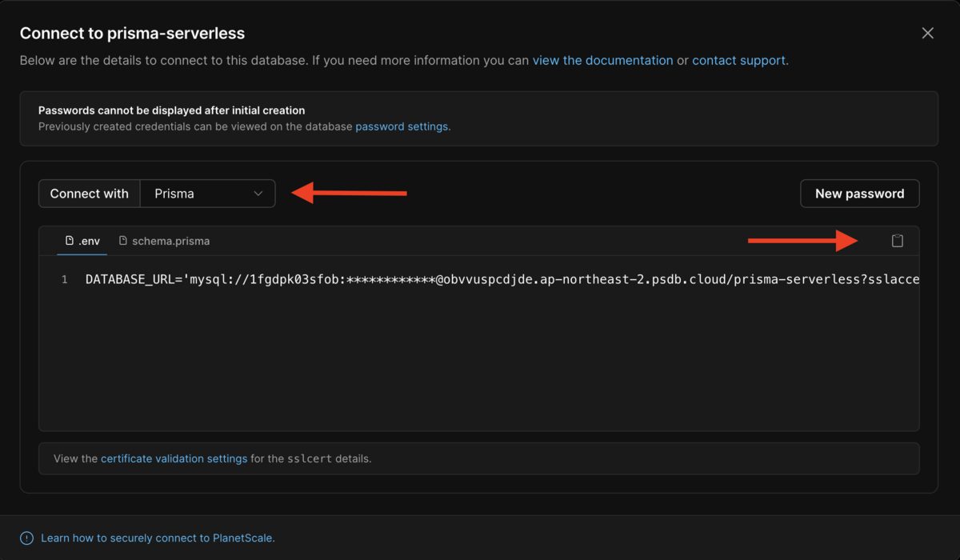The image size is (960, 560).
Task: Expand the chevron in the Prisma selector
Action: 258,194
